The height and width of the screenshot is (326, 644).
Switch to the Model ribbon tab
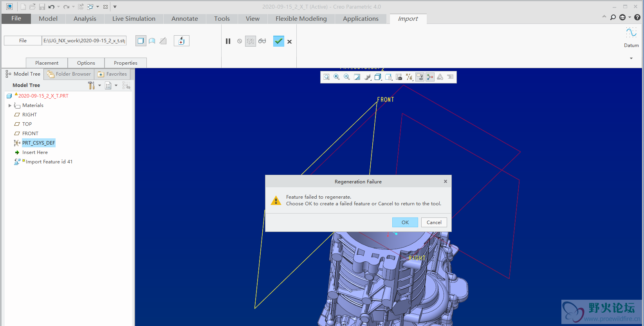[x=48, y=18]
